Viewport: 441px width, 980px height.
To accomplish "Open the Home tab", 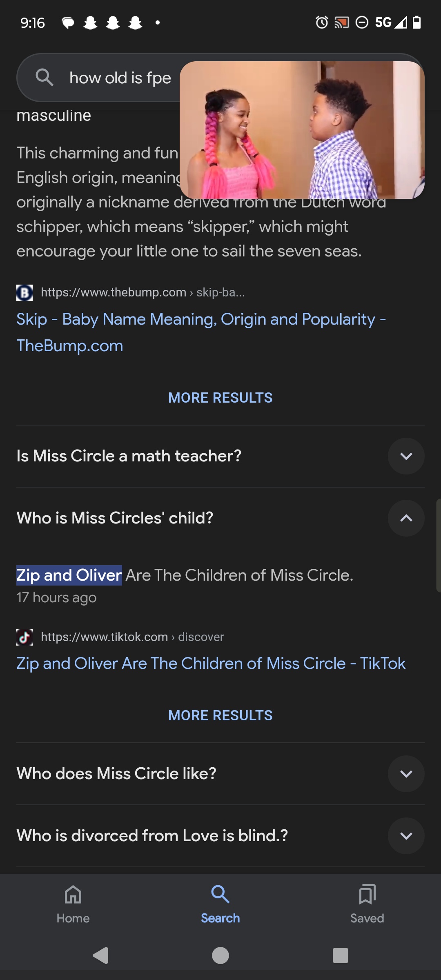I will tap(73, 903).
